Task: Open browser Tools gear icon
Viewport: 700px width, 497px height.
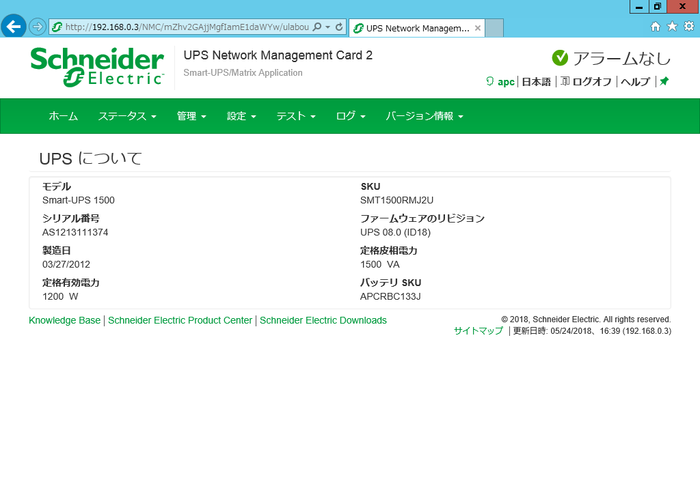Action: [x=689, y=26]
